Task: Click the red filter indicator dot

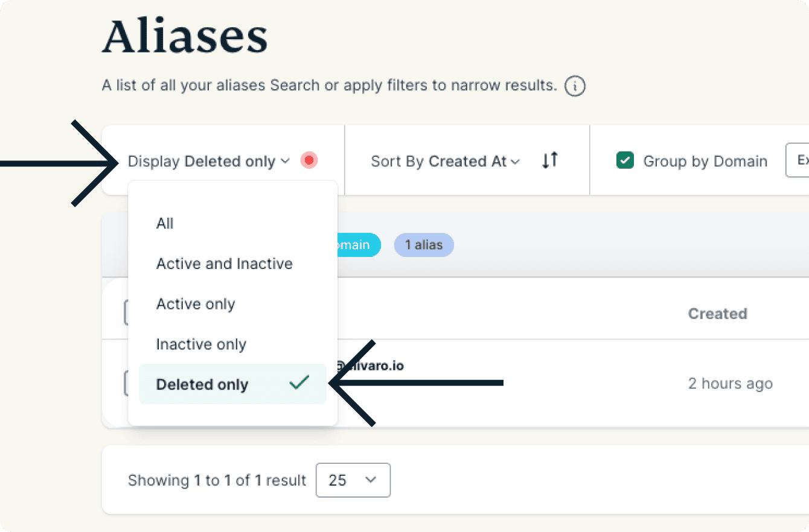Action: tap(309, 160)
